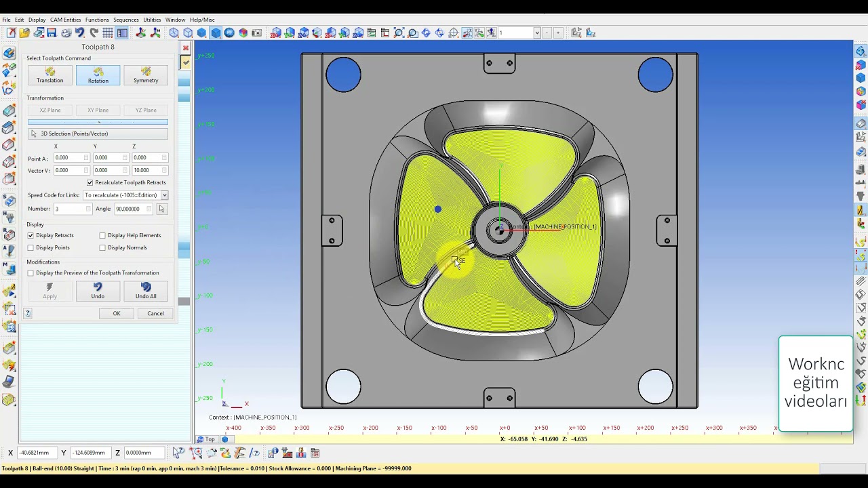
Task: Open the Help/Misc menu
Action: point(202,20)
